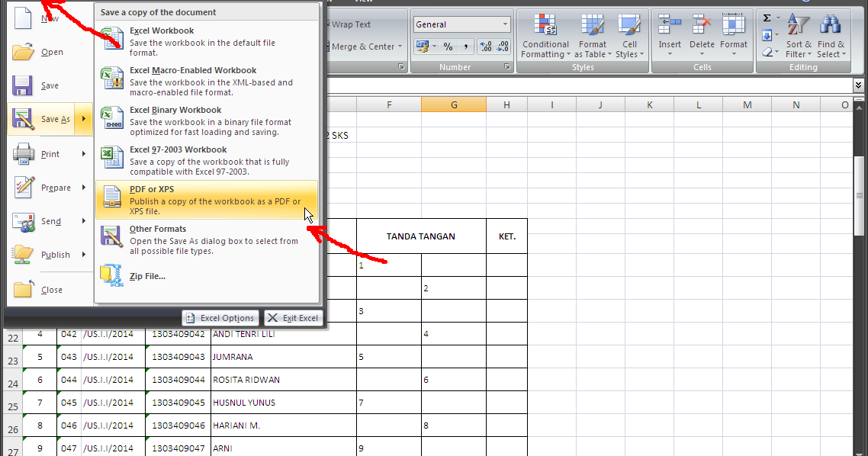Image resolution: width=868 pixels, height=456 pixels.
Task: Click Increase Decimal button
Action: pyautogui.click(x=485, y=47)
